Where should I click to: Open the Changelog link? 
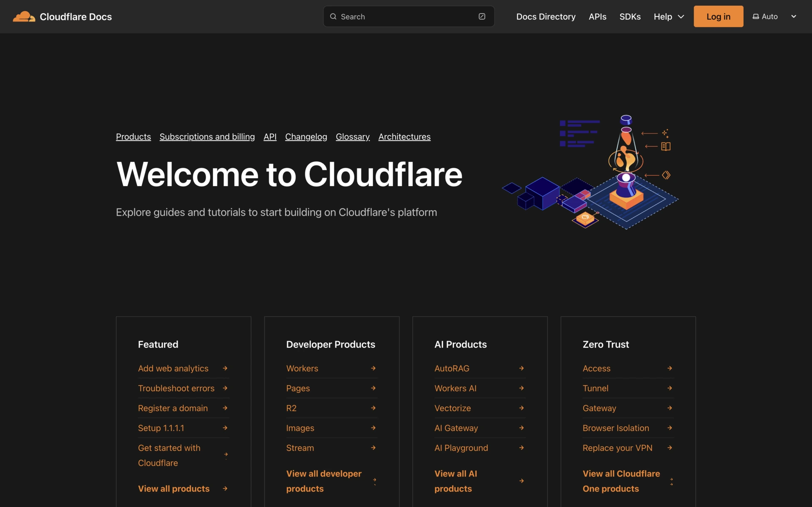pos(306,137)
